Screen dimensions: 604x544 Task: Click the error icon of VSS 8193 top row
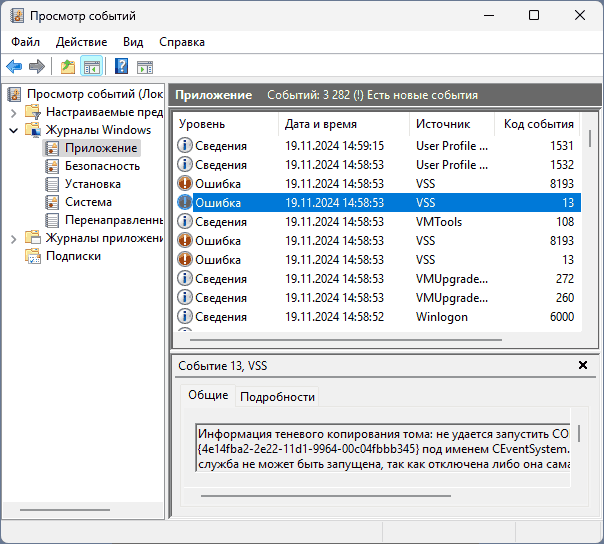click(185, 183)
